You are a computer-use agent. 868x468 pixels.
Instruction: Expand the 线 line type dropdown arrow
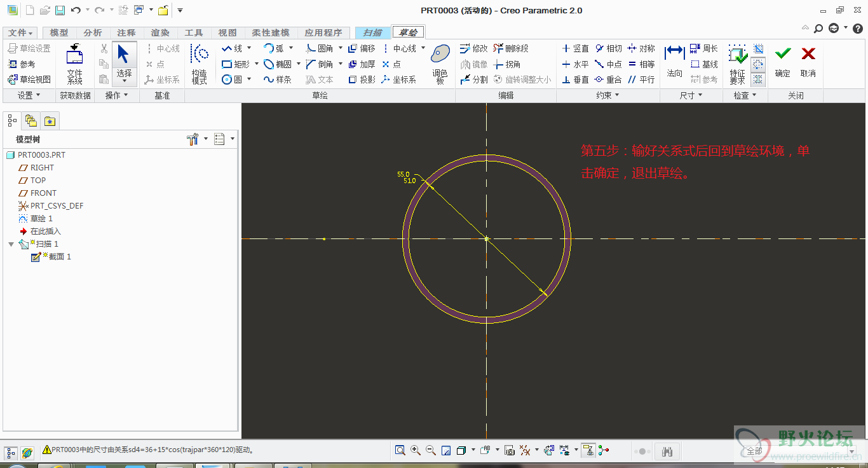click(249, 48)
